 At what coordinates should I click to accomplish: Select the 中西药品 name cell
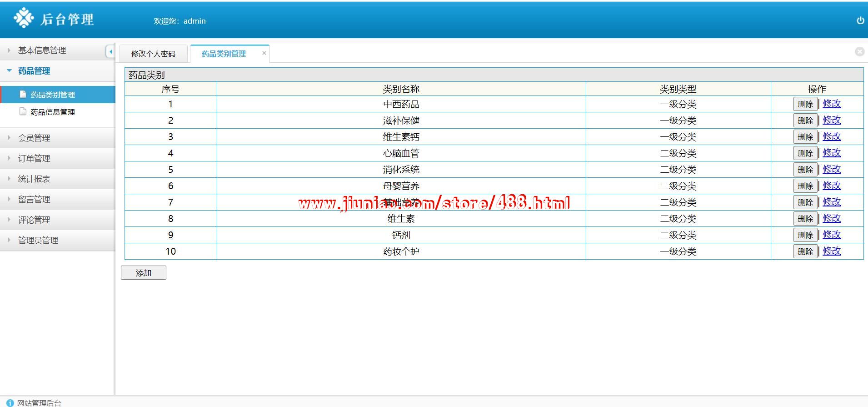[401, 104]
